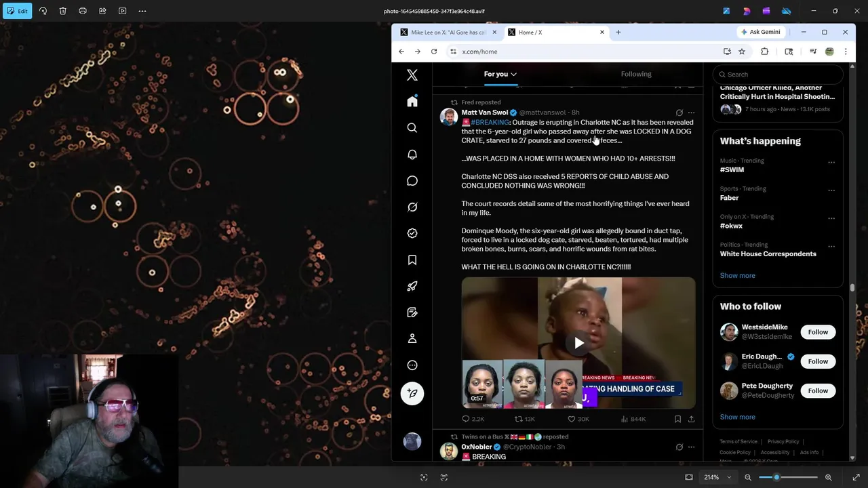
Task: View analytics 844K of Matt post
Action: pos(633,419)
